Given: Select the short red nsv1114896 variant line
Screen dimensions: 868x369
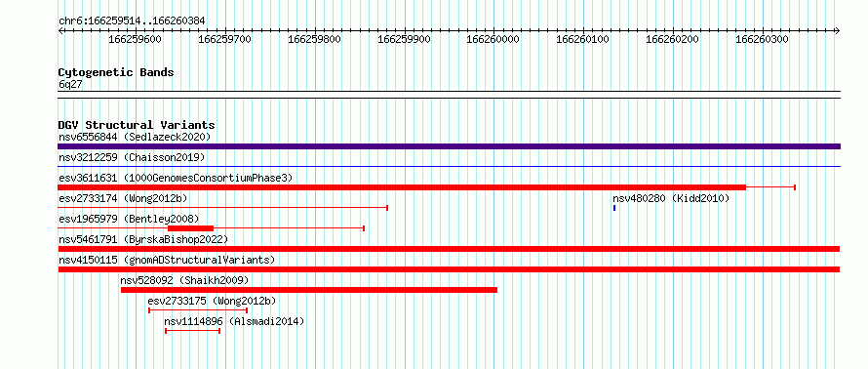Looking at the screenshot, I should (x=193, y=331).
